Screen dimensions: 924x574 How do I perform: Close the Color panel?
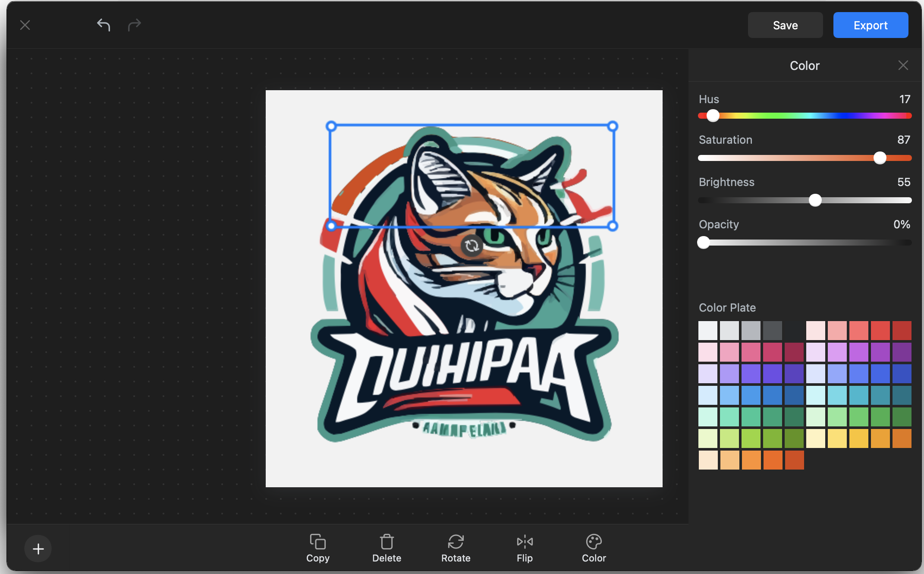click(903, 65)
